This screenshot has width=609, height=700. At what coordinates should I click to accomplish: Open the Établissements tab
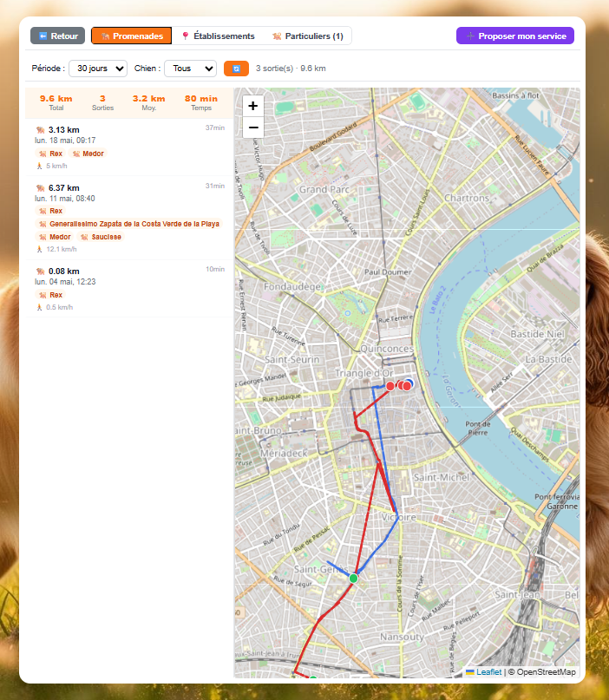tap(218, 36)
